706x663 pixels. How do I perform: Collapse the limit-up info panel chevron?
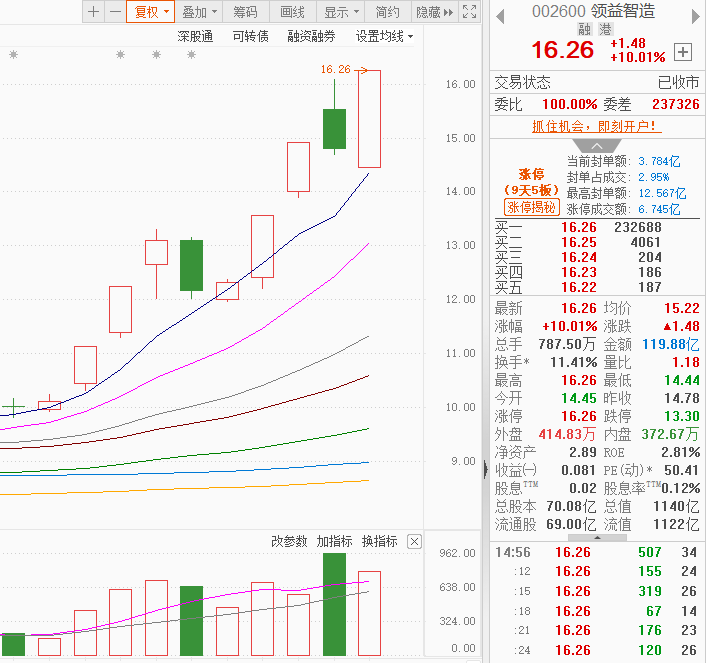(597, 146)
